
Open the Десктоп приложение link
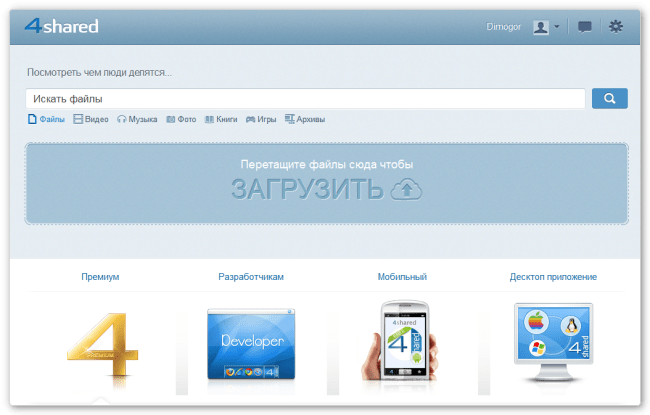click(x=553, y=277)
